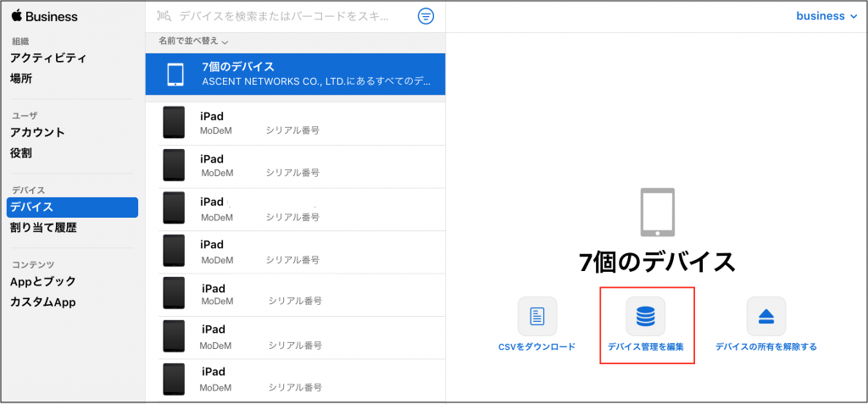This screenshot has height=404, width=868.
Task: Open 割り当て履歴 in the sidebar
Action: [43, 228]
